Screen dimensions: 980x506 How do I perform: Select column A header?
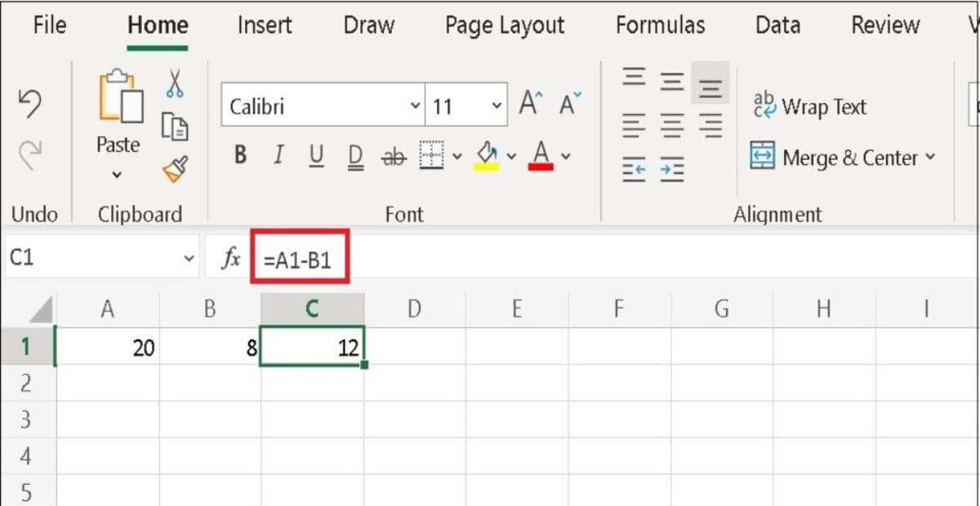(x=107, y=308)
